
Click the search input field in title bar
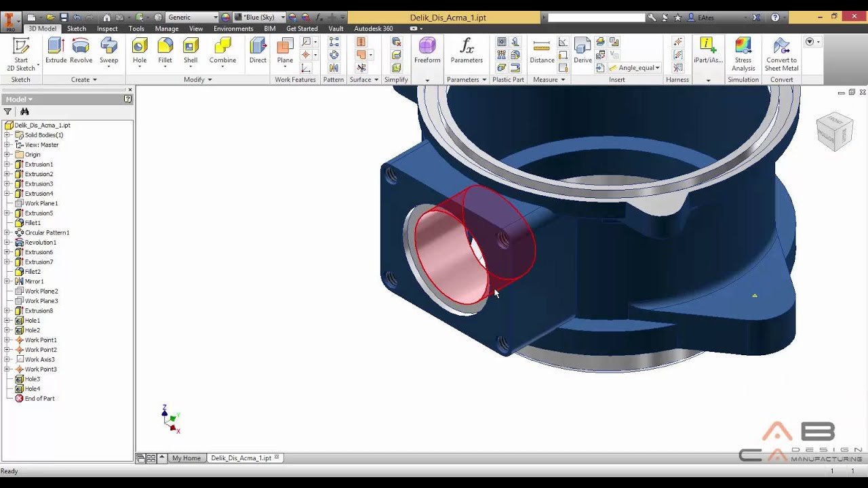tap(597, 18)
